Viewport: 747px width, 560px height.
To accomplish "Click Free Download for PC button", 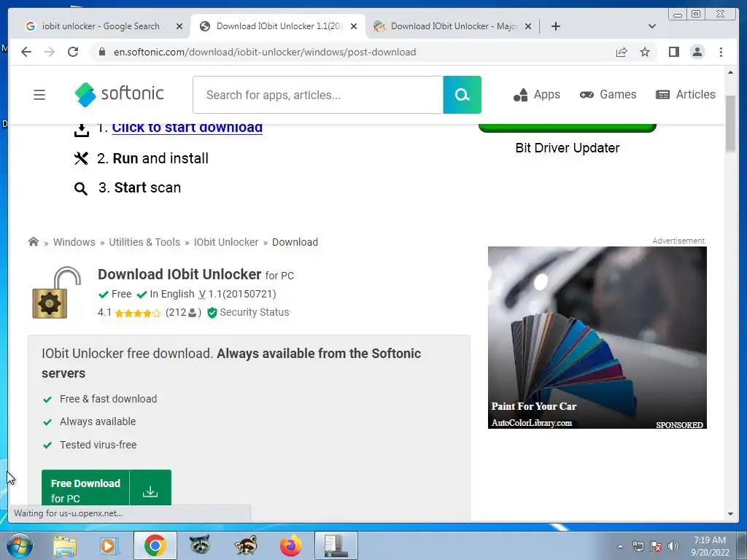I will 85,488.
